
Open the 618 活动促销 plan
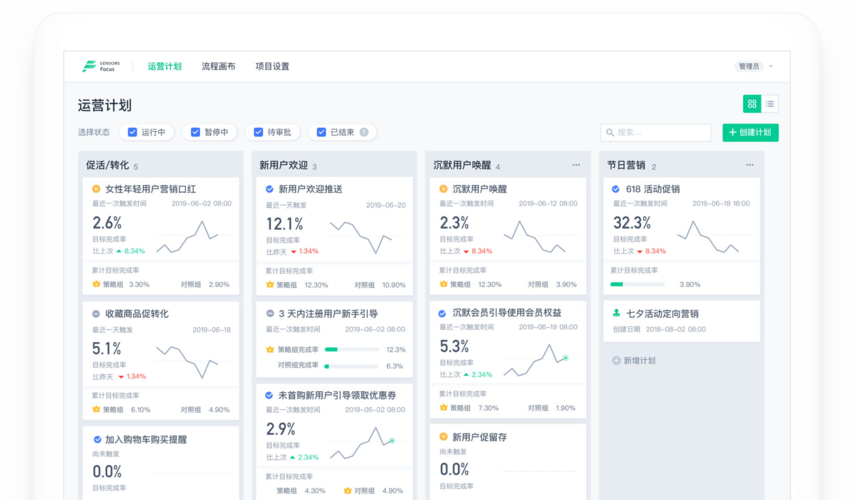click(652, 189)
